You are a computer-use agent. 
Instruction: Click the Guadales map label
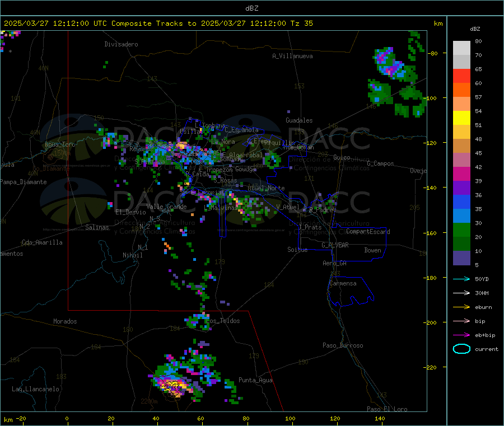click(299, 120)
